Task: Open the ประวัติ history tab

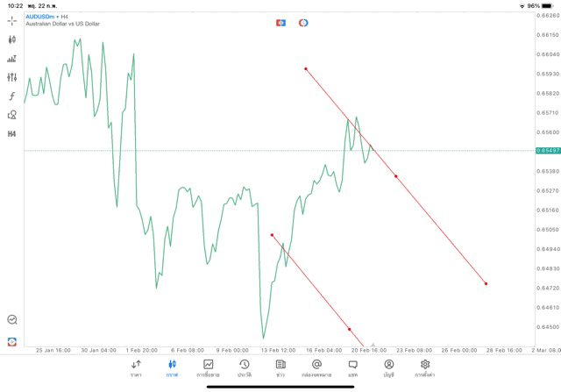Action: (244, 368)
